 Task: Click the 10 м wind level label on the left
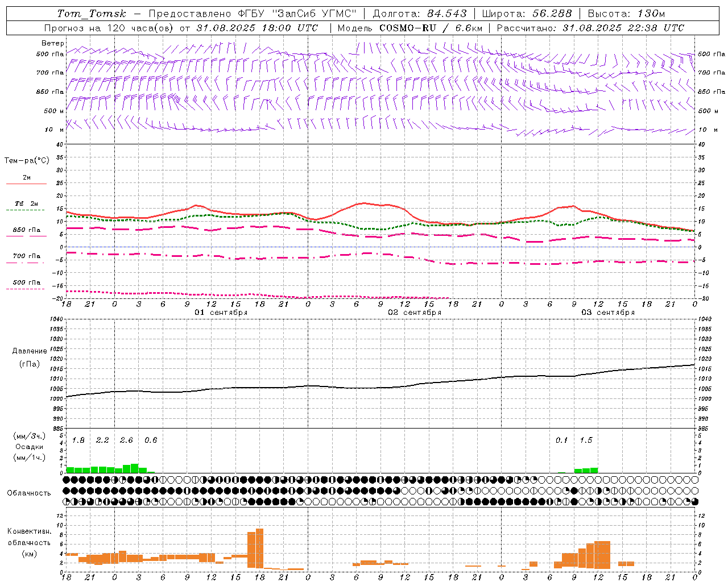[55, 130]
